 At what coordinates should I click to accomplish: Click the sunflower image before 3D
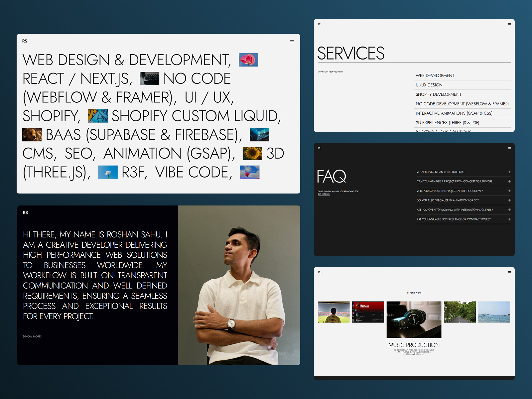(252, 153)
